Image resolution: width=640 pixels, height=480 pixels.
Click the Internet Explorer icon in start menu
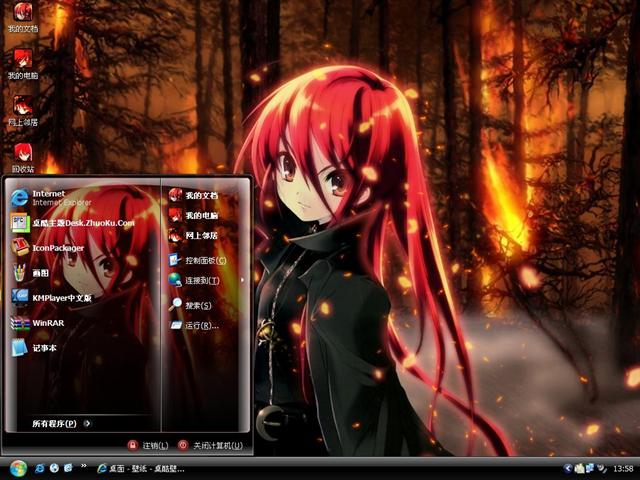coord(20,198)
